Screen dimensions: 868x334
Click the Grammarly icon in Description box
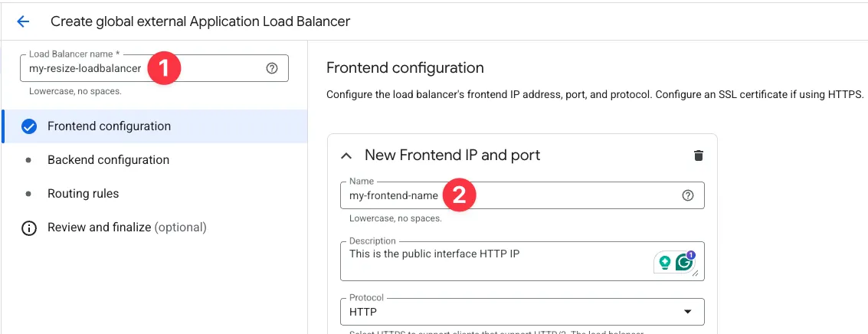pos(683,262)
